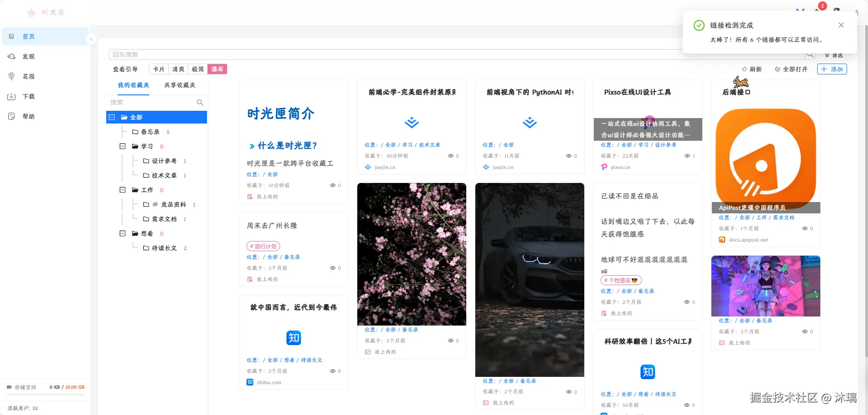Click the docs.apipost.net favicon icon

(x=722, y=240)
